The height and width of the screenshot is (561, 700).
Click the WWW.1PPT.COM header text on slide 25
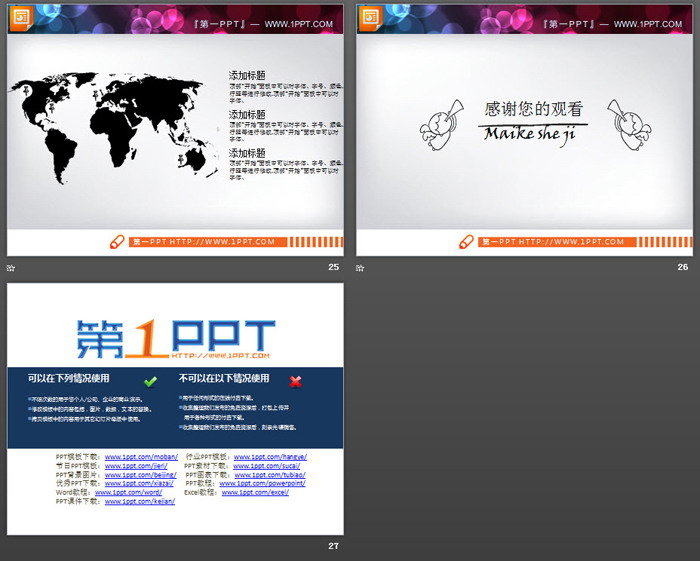[299, 25]
